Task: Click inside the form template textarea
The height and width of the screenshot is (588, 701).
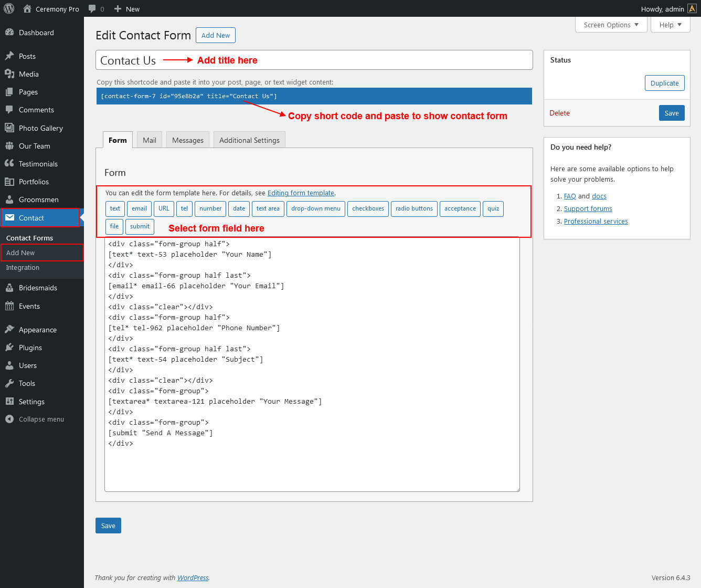Action: [312, 364]
